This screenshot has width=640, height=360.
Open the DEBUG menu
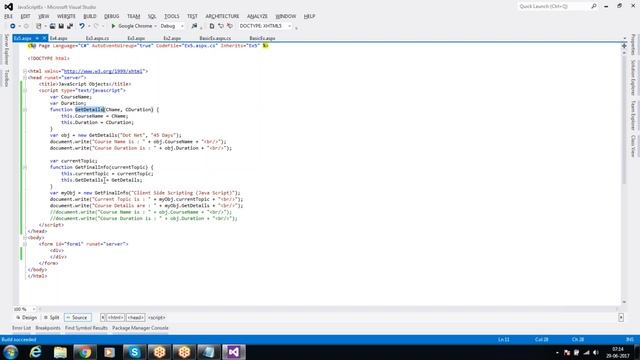click(x=111, y=16)
